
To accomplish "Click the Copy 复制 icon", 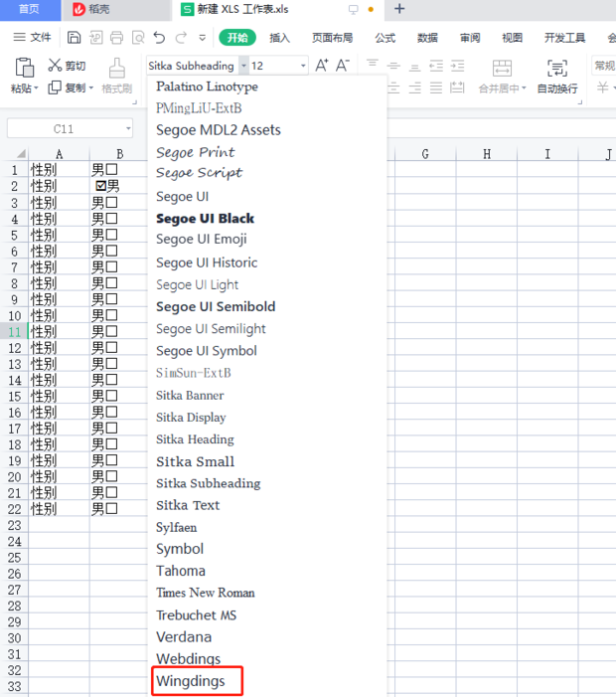I will (x=55, y=87).
